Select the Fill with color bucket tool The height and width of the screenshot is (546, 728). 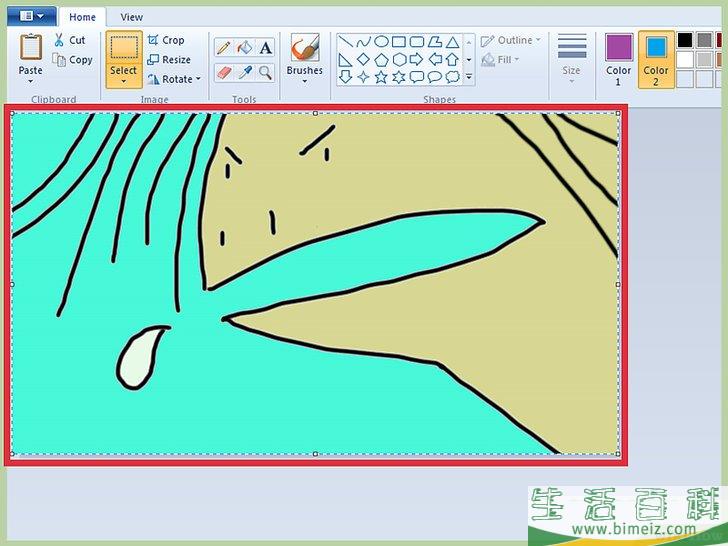pos(245,47)
